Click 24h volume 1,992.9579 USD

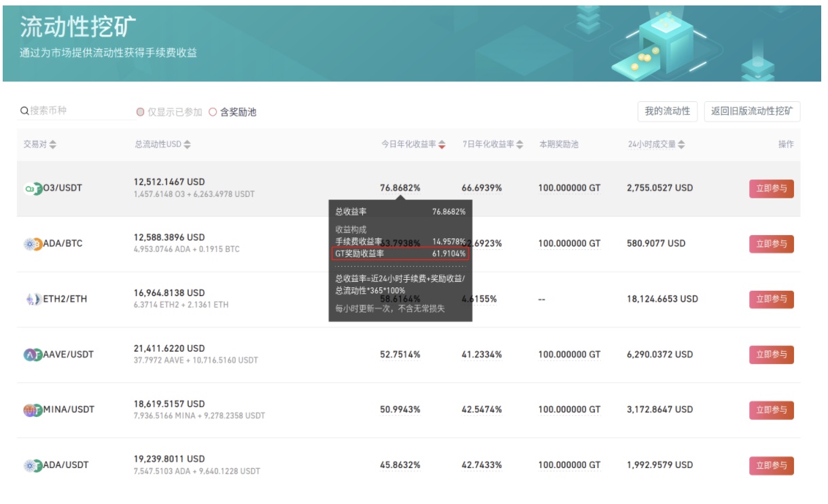coord(660,465)
